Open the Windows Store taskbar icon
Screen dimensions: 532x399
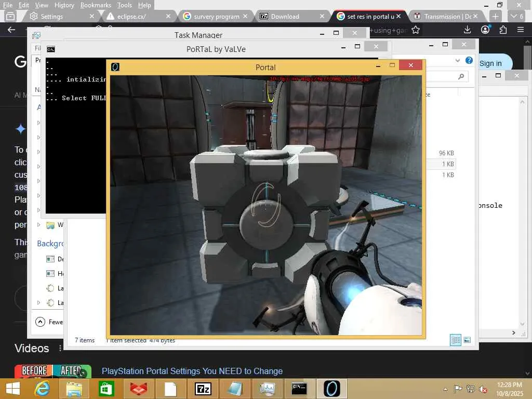click(x=106, y=389)
